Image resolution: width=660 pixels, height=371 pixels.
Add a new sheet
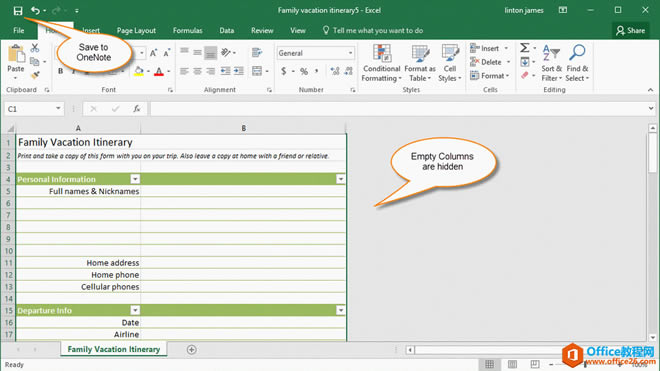(192, 350)
